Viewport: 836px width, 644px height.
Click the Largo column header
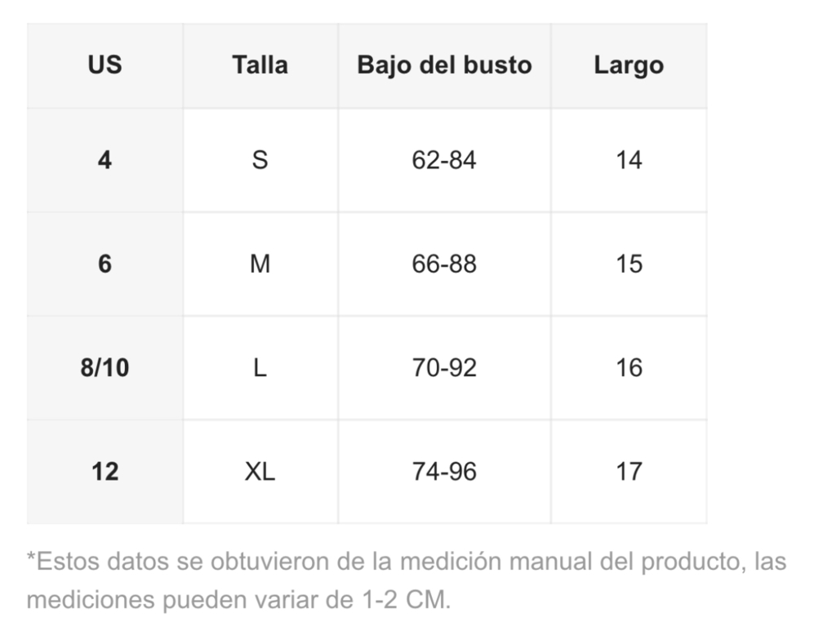[x=629, y=65]
